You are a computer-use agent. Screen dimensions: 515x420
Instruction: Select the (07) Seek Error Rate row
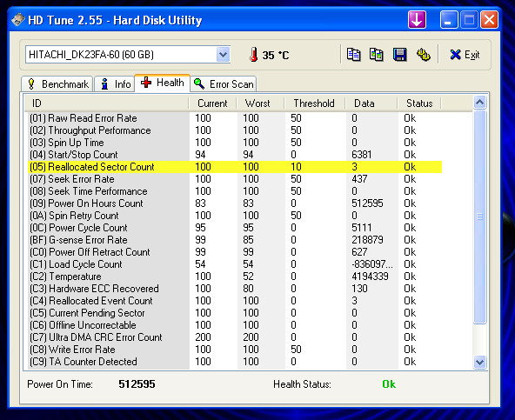(235, 179)
